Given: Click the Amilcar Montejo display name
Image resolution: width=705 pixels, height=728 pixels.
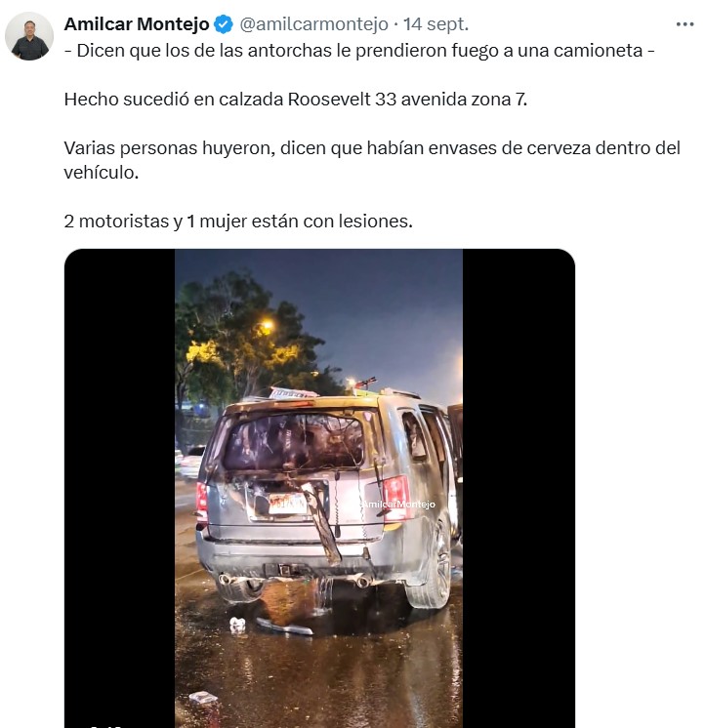Looking at the screenshot, I should pyautogui.click(x=137, y=24).
